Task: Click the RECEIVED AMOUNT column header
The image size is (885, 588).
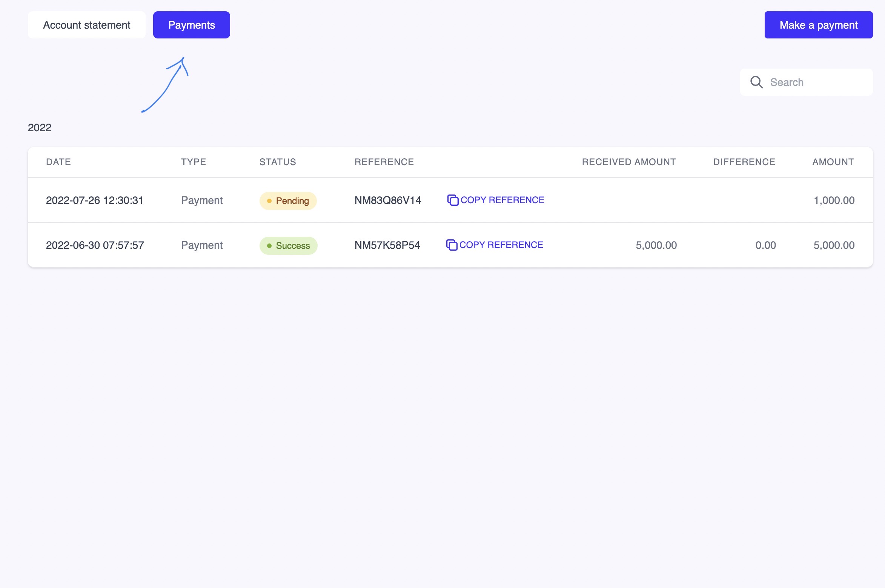Action: (x=628, y=162)
